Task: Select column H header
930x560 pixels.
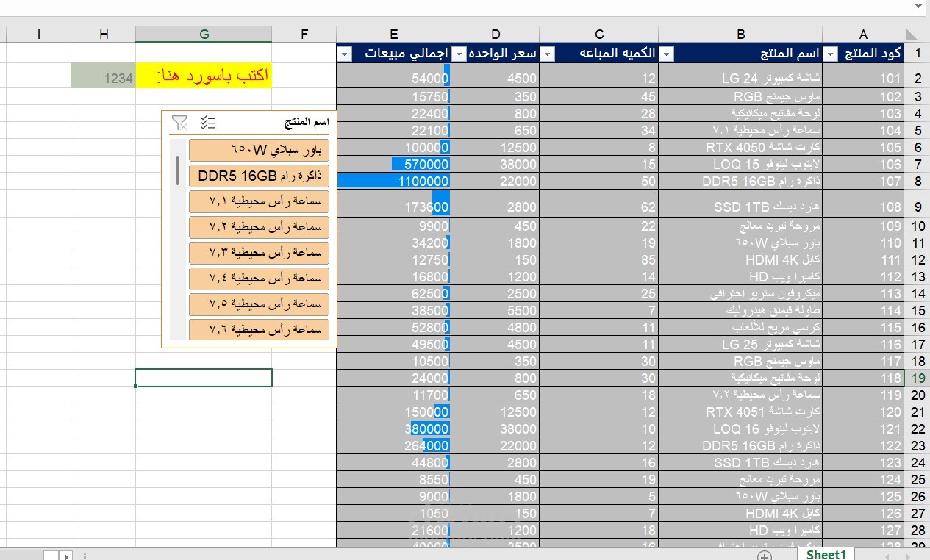Action: coord(104,34)
